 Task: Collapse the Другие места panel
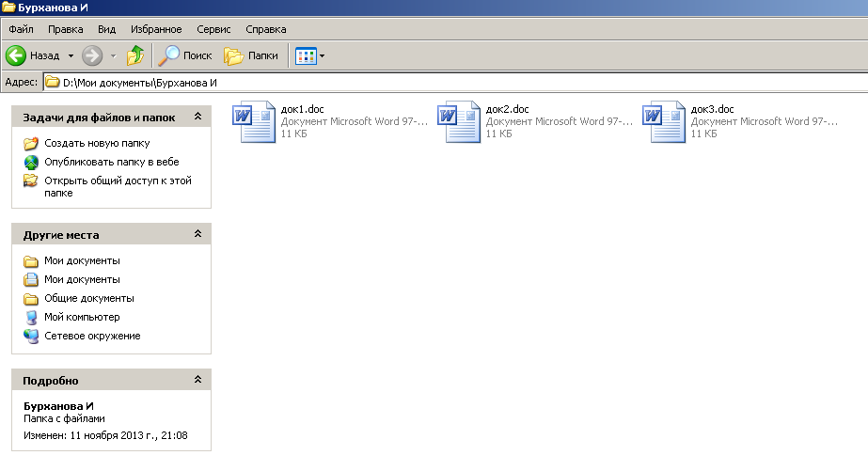(197, 233)
